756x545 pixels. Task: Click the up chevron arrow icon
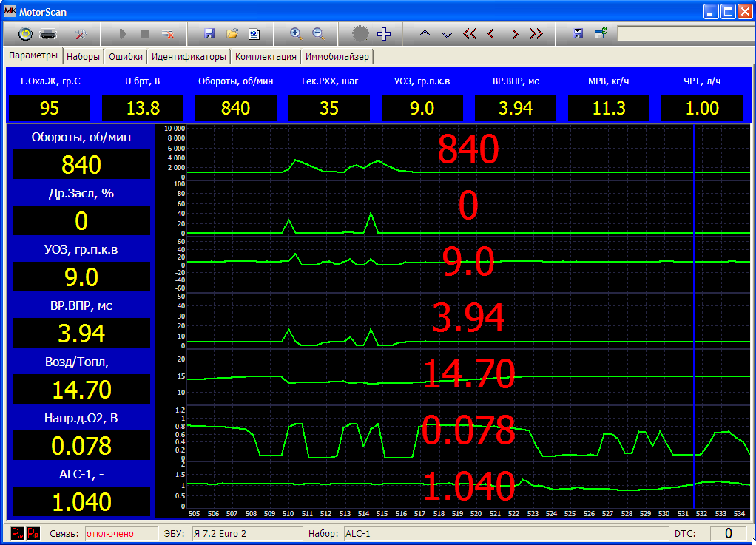coord(425,34)
